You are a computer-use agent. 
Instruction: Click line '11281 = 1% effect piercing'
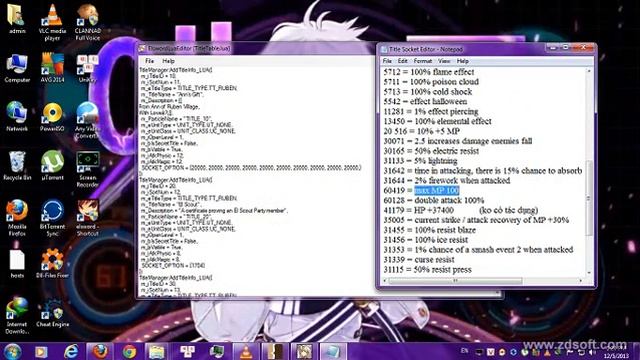coord(431,111)
